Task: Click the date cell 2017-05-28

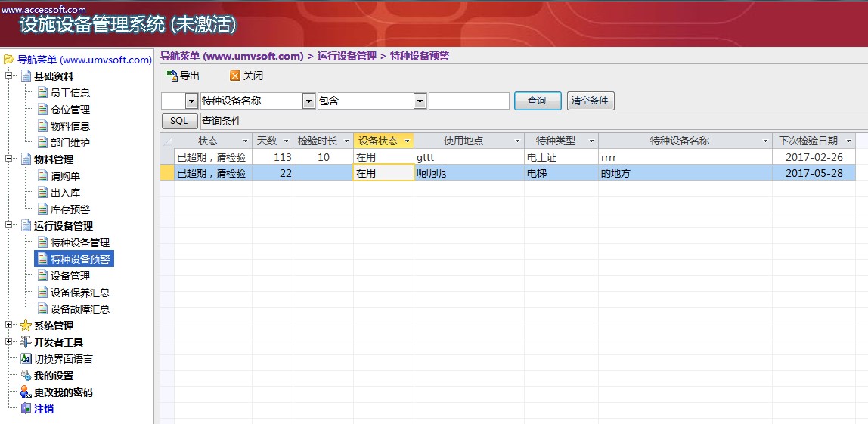Action: pos(814,173)
